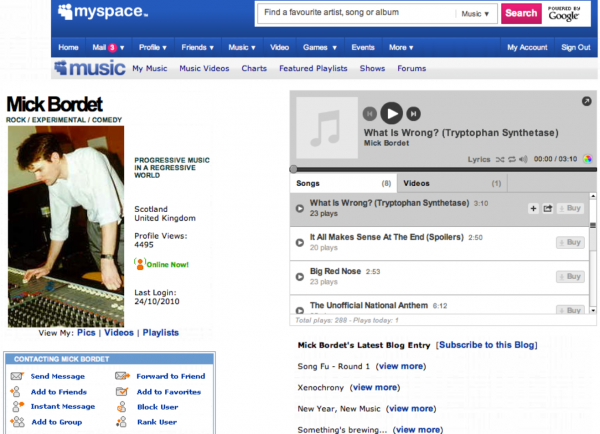Viewport: 600px width, 434px height.
Task: Click the Rank User icon
Action: point(121,422)
